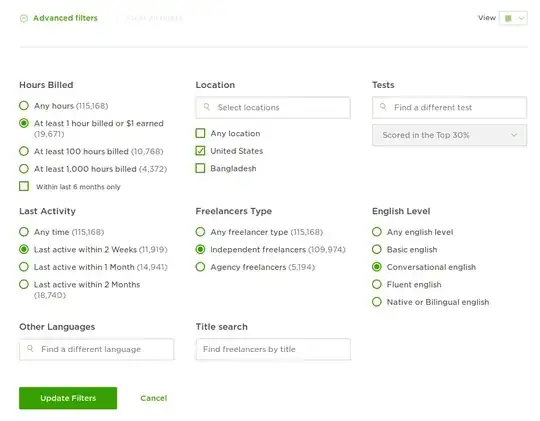Image resolution: width=540 pixels, height=421 pixels.
Task: Choose the Fluent english level
Action: click(x=377, y=284)
